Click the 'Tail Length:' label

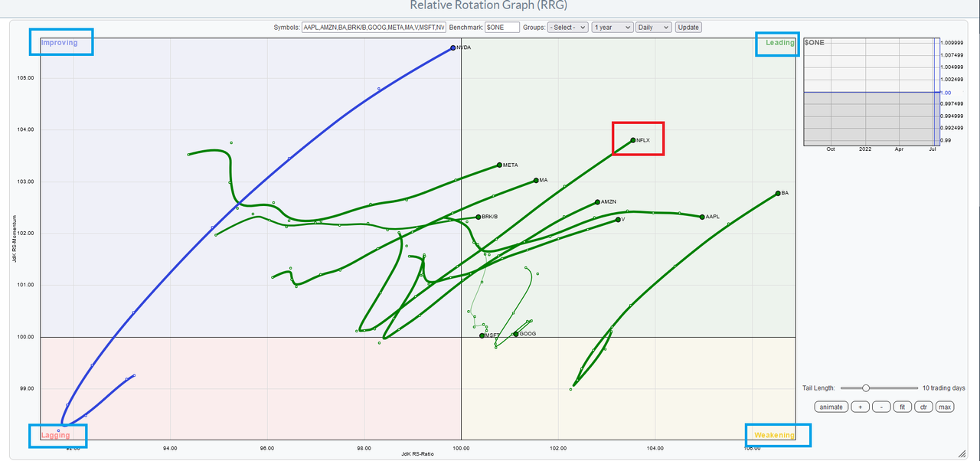click(820, 388)
